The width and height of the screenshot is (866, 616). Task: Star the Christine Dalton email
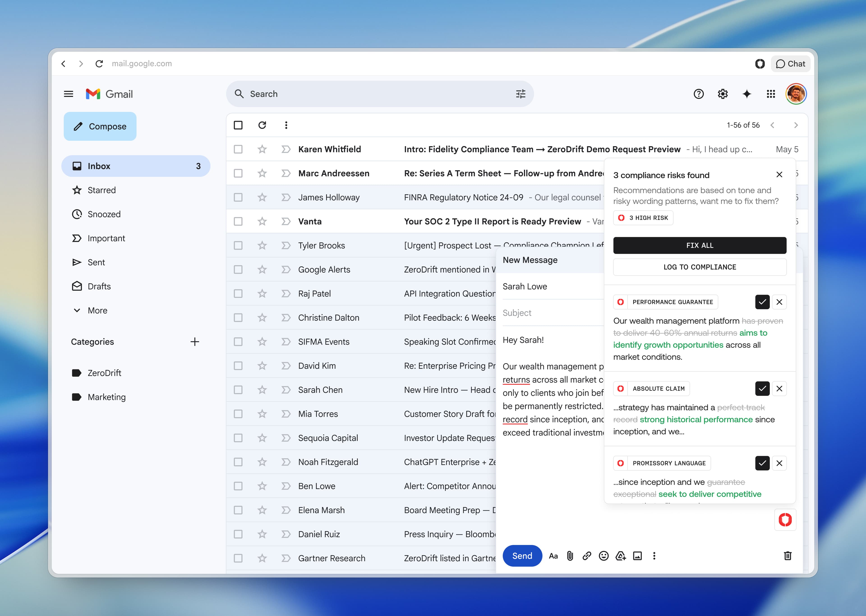pos(262,318)
